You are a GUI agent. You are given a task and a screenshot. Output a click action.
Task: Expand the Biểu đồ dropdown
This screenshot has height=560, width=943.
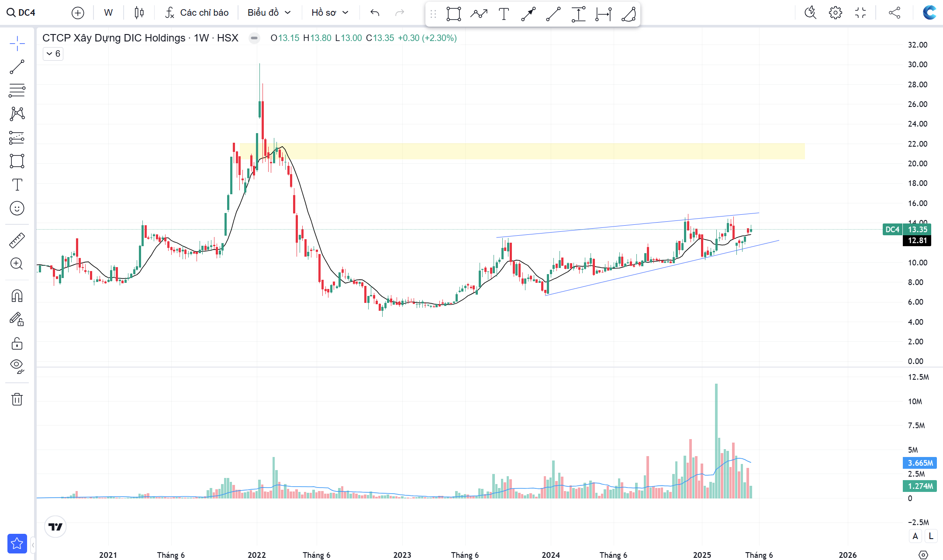[269, 13]
